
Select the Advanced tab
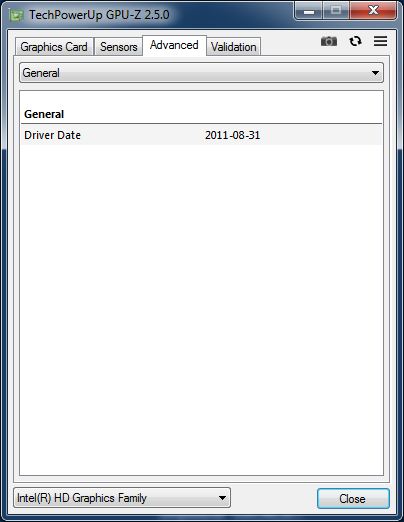coord(174,45)
